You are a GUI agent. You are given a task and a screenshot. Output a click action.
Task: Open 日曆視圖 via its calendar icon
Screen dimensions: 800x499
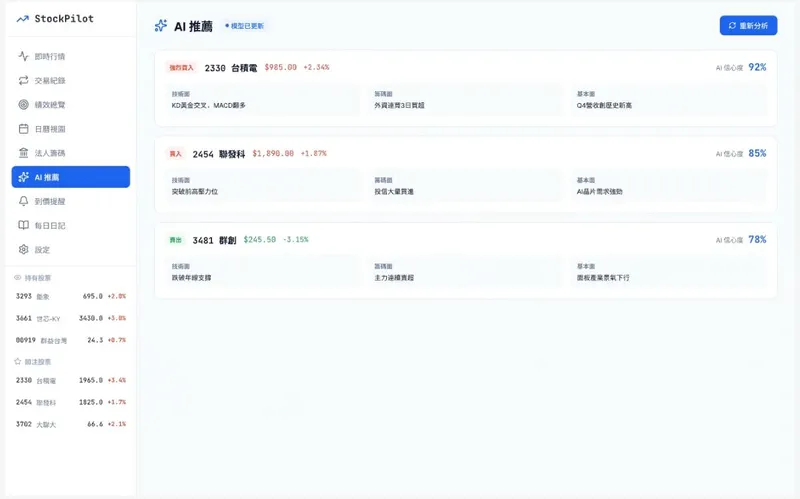click(23, 129)
